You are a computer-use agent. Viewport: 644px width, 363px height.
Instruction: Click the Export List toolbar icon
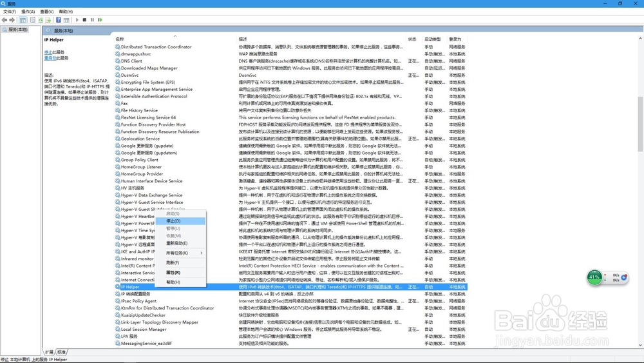click(x=48, y=20)
